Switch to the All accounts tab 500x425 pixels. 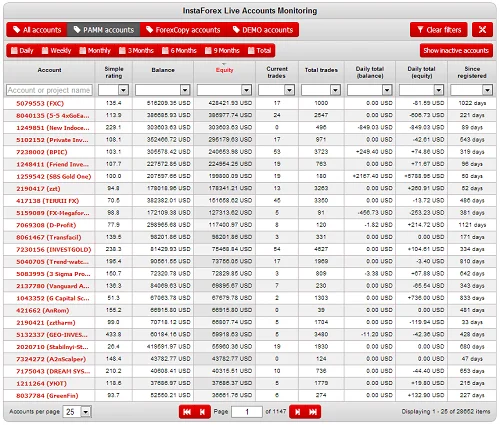[37, 30]
